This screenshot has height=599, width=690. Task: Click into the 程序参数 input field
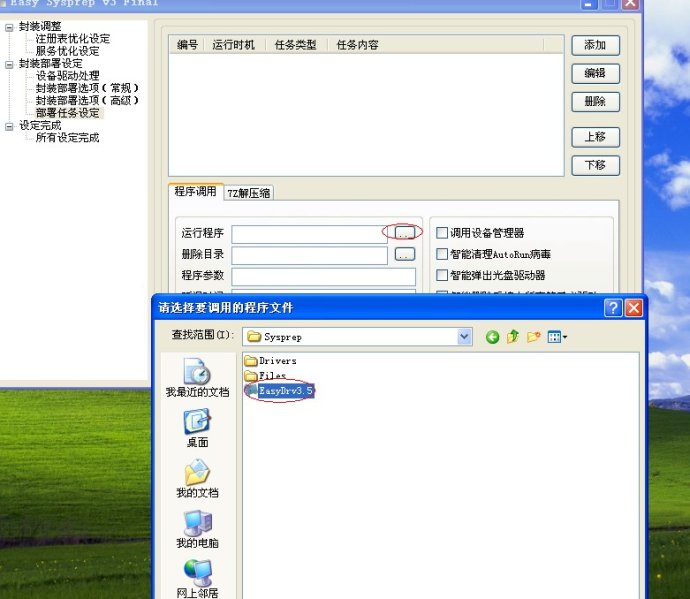pyautogui.click(x=323, y=276)
